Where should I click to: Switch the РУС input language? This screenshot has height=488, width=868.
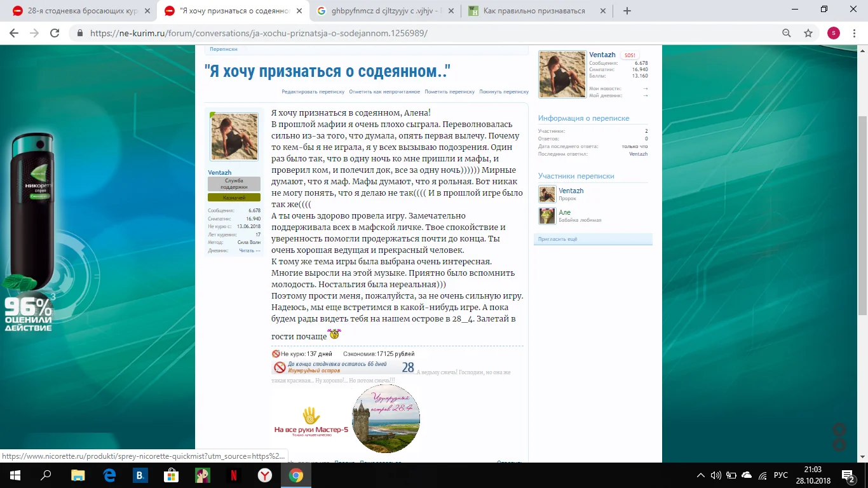[782, 475]
